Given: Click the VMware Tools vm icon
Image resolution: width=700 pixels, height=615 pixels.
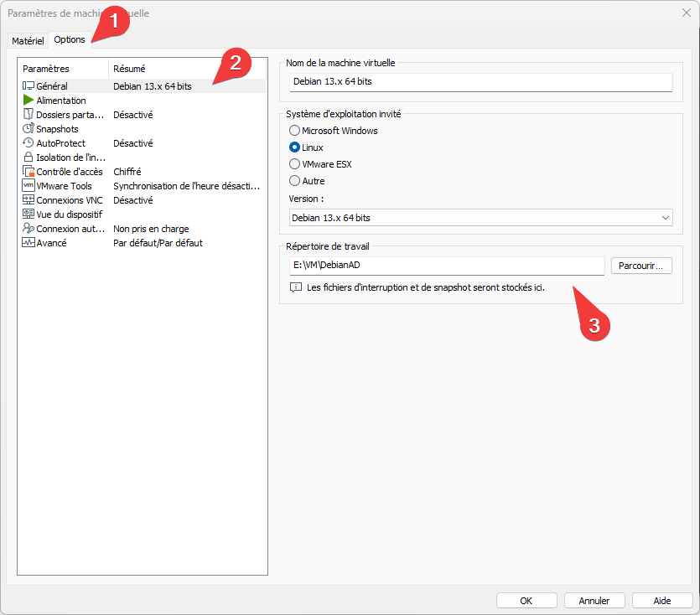Looking at the screenshot, I should click(29, 185).
